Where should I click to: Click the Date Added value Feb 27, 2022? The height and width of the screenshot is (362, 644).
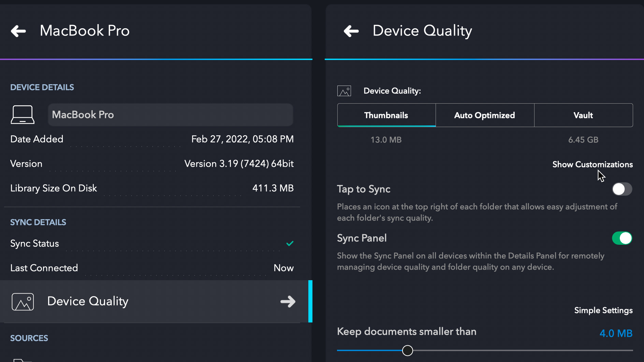point(243,139)
